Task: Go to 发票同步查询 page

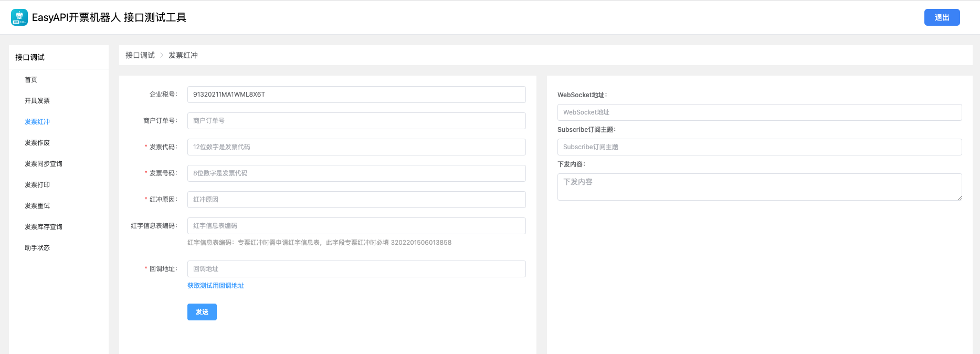Action: coord(44,164)
